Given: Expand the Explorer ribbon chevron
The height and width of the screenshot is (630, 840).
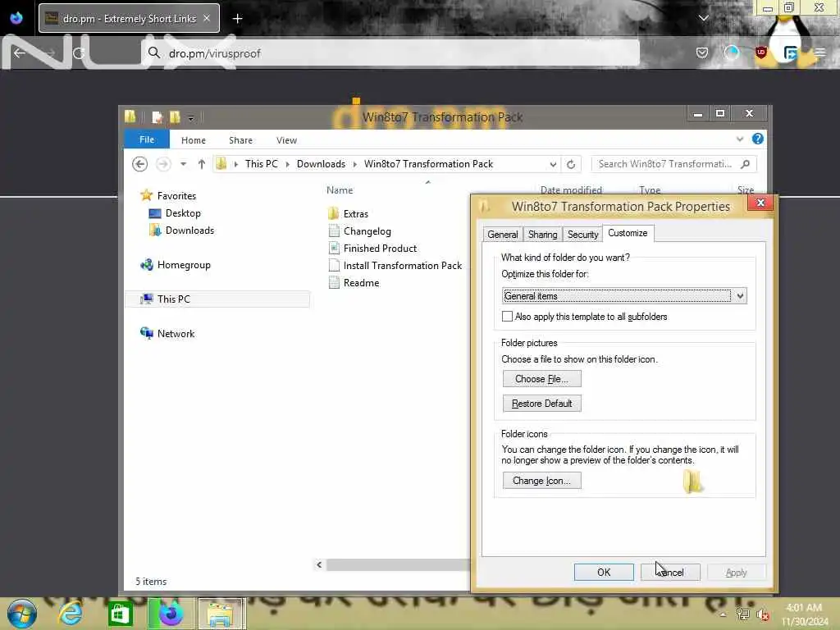Looking at the screenshot, I should tap(740, 139).
